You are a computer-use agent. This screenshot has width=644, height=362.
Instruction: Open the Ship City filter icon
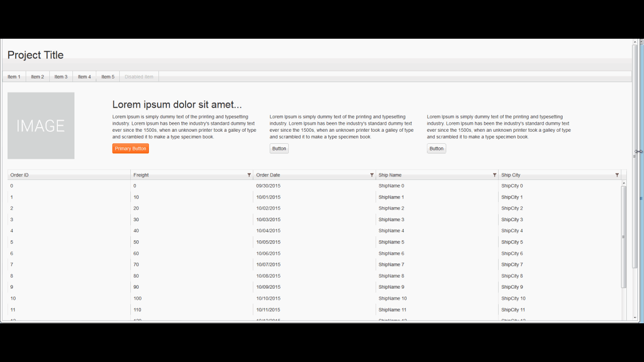click(617, 175)
